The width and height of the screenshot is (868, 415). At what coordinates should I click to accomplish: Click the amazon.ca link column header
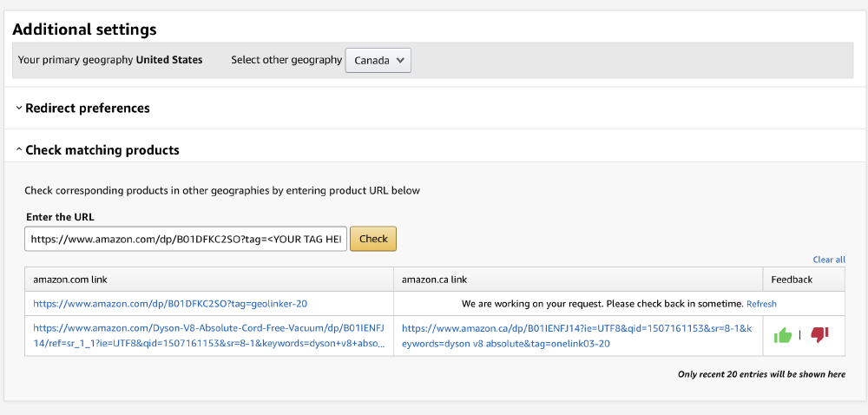coord(435,280)
